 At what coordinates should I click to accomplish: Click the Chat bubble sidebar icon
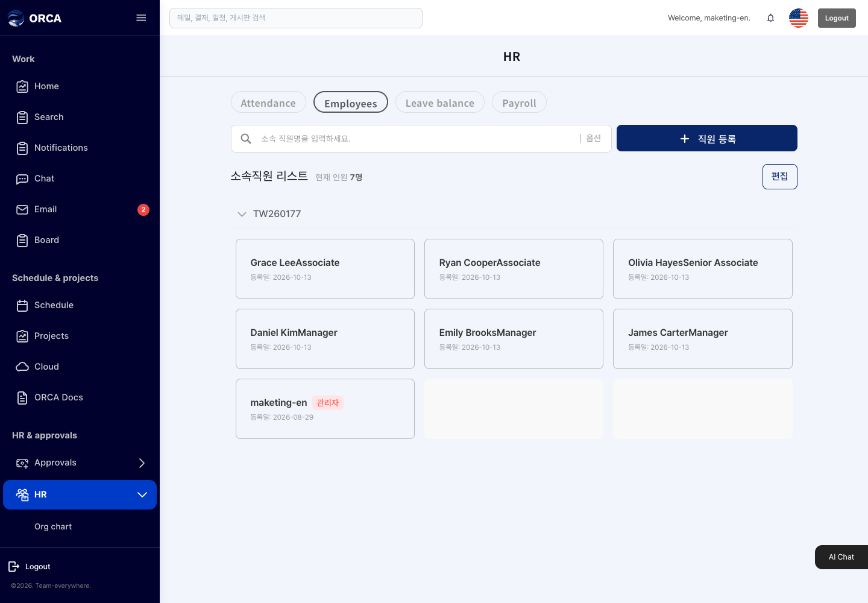[22, 178]
